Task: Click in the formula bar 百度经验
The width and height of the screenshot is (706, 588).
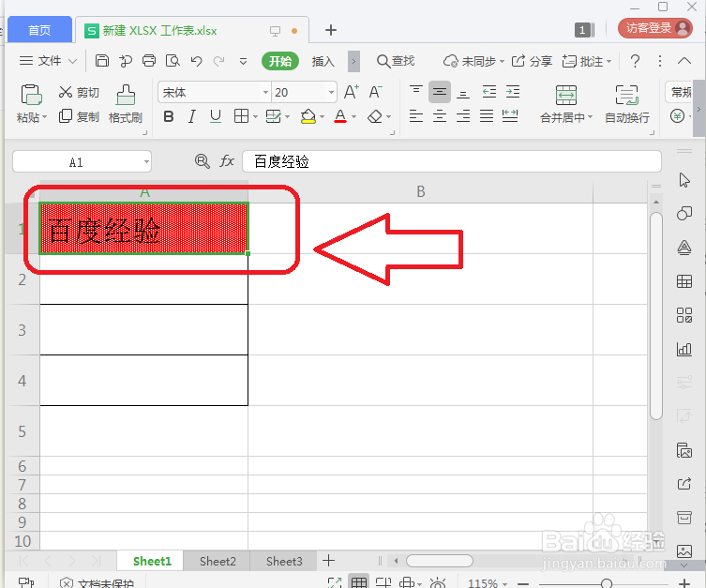Action: (x=452, y=161)
